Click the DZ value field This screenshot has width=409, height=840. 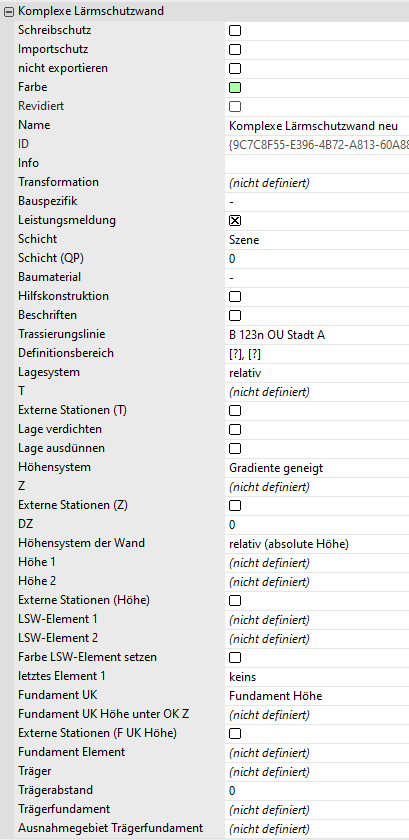(x=317, y=524)
